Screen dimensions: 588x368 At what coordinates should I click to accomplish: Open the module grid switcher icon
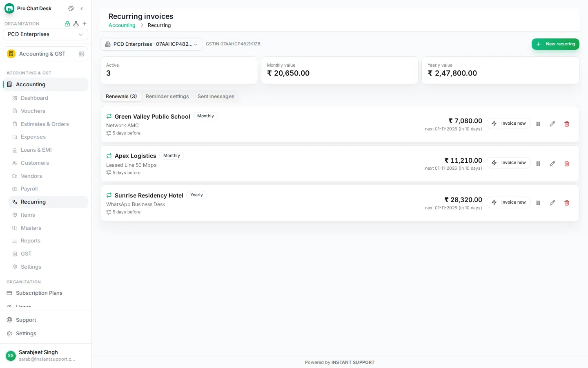(81, 54)
